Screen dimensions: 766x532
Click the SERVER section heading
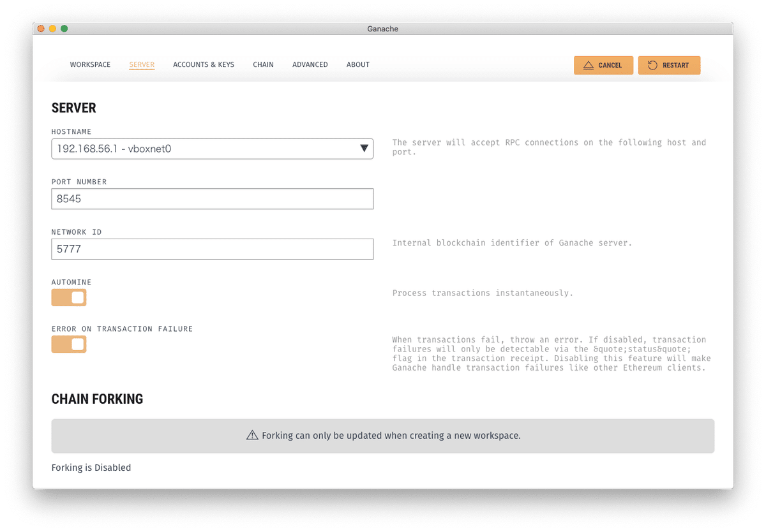(x=74, y=108)
